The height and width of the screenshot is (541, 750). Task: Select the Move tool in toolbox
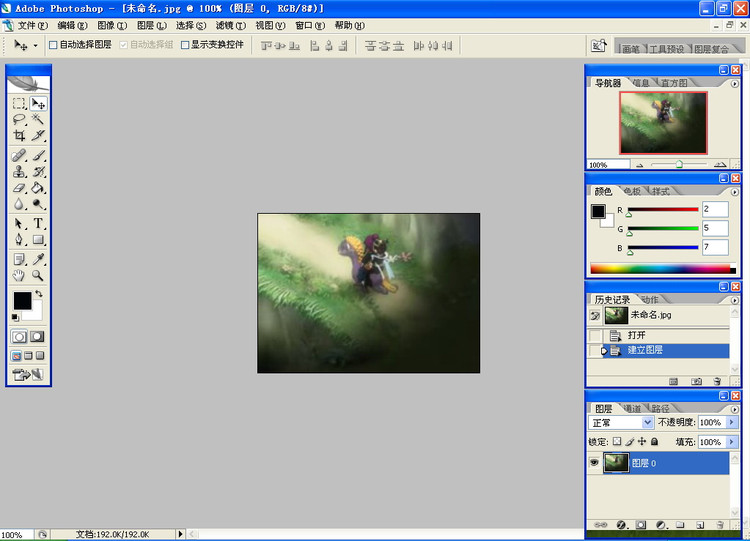38,103
